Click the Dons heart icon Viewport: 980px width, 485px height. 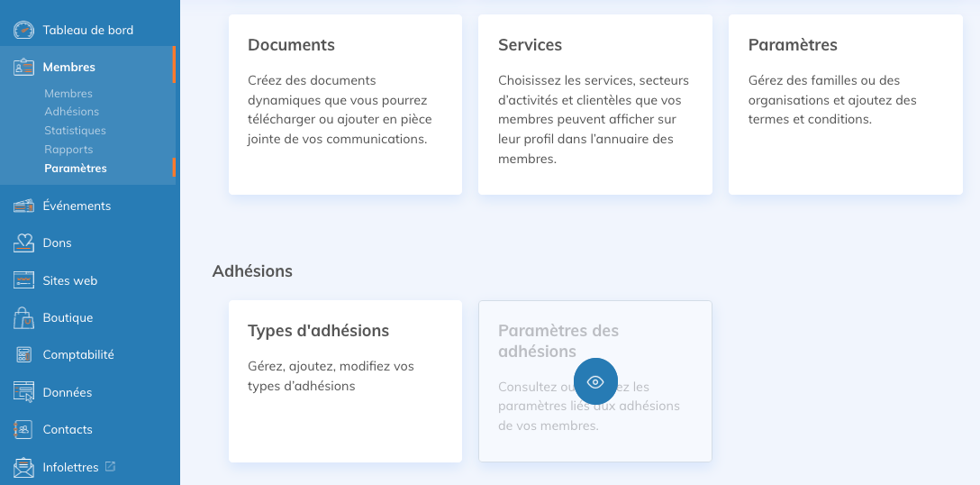pyautogui.click(x=24, y=243)
